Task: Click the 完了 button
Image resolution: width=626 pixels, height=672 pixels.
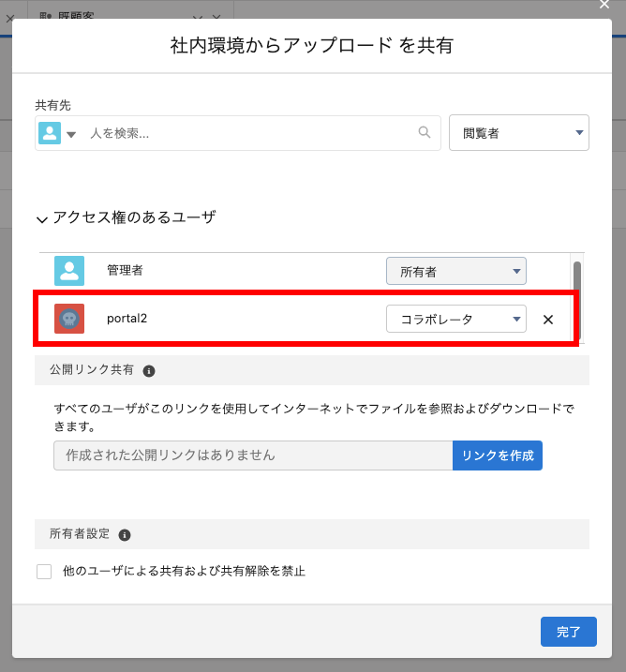Action: (568, 632)
